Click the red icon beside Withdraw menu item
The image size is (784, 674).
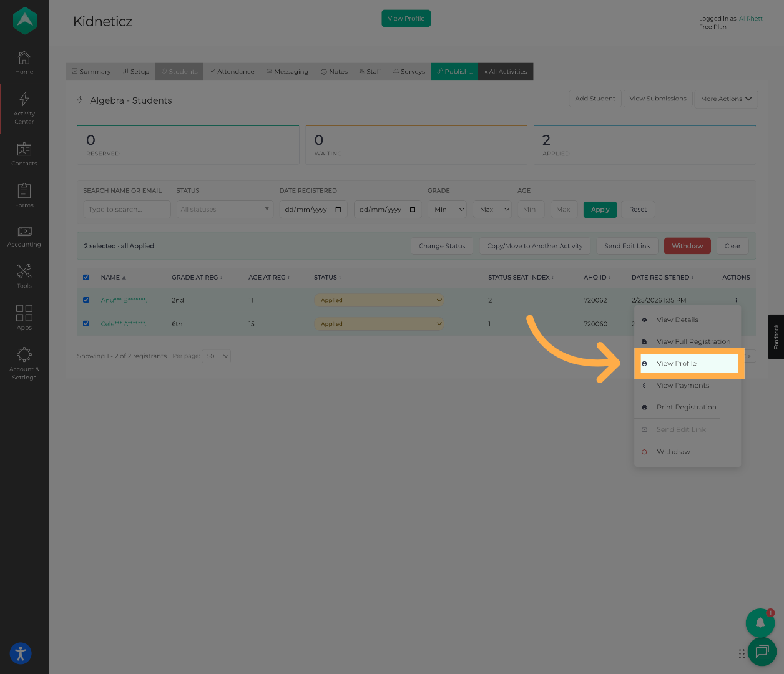click(x=644, y=452)
